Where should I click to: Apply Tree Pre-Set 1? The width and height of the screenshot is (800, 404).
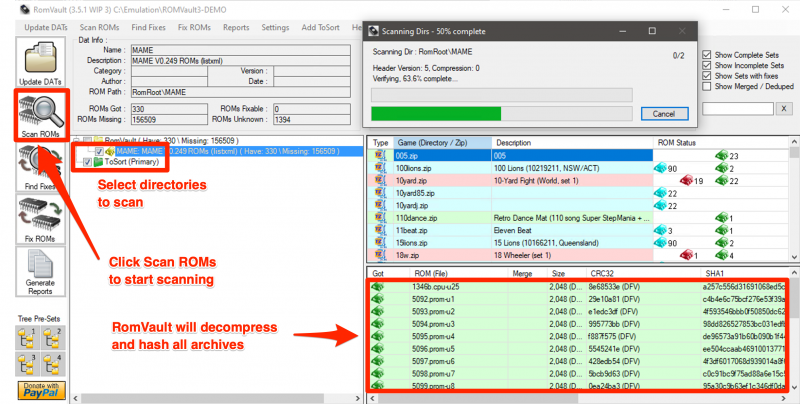coord(27,339)
